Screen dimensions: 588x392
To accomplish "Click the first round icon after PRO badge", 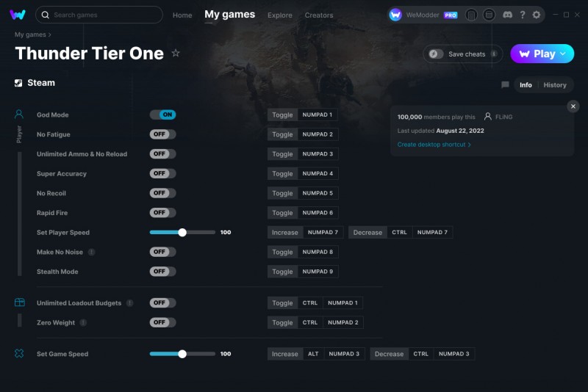I will [471, 15].
